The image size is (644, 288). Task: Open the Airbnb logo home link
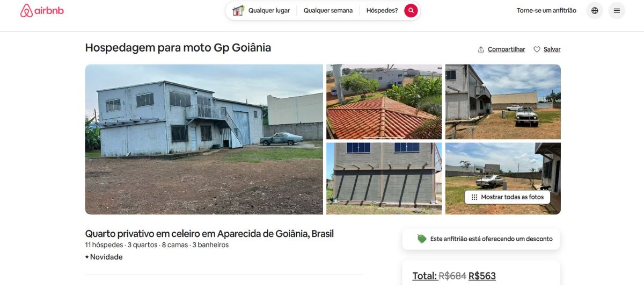click(x=42, y=10)
